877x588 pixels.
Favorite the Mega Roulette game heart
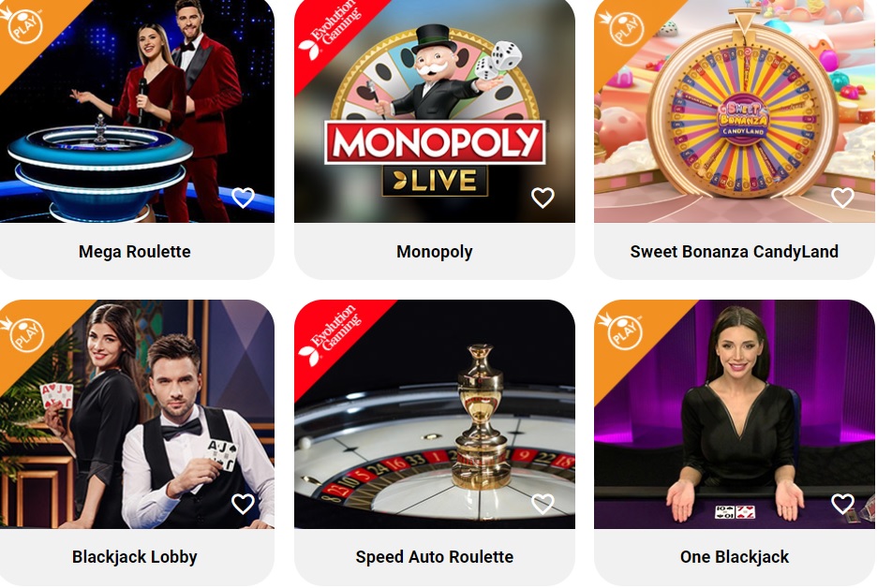point(243,198)
